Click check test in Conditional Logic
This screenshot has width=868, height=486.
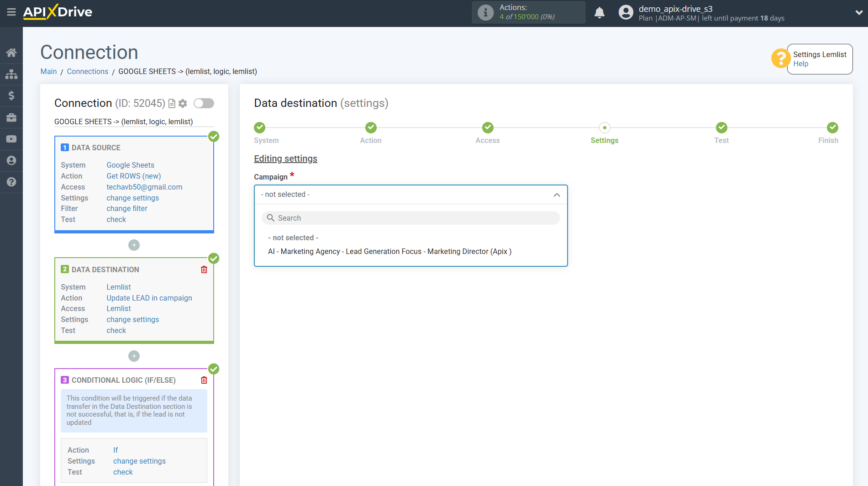(x=123, y=472)
